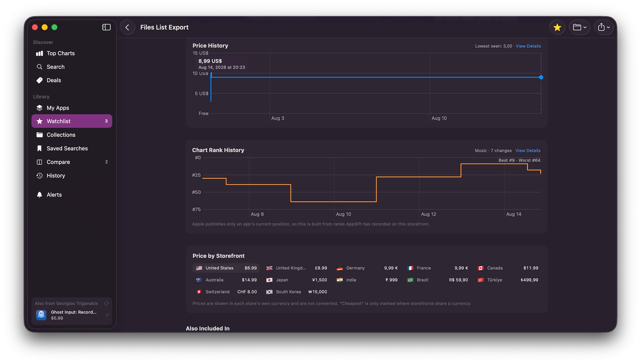This screenshot has height=364, width=641.
Task: Select Germany storefront row
Action: (x=367, y=268)
